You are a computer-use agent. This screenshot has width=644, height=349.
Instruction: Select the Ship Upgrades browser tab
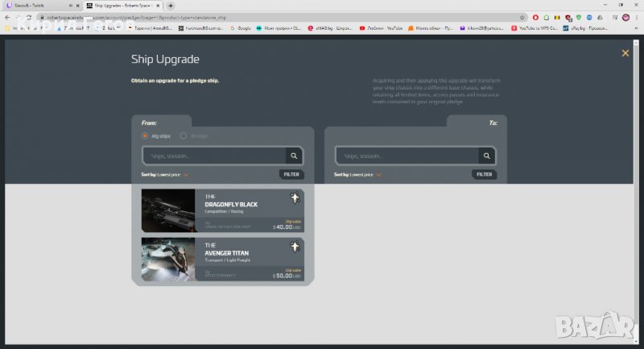click(121, 5)
